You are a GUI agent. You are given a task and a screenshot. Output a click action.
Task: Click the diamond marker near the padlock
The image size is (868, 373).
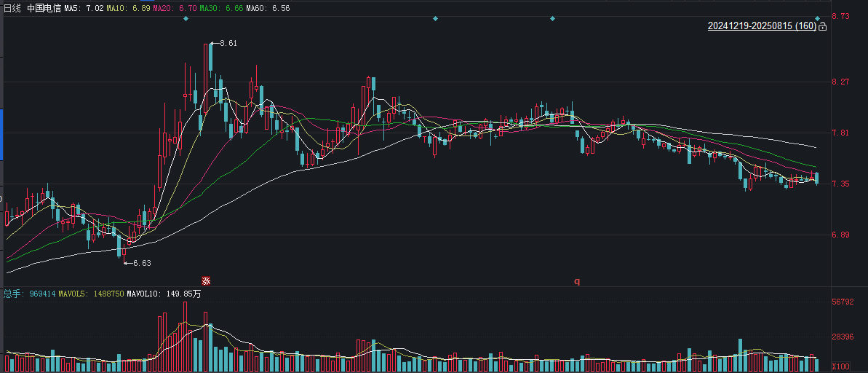click(x=818, y=19)
